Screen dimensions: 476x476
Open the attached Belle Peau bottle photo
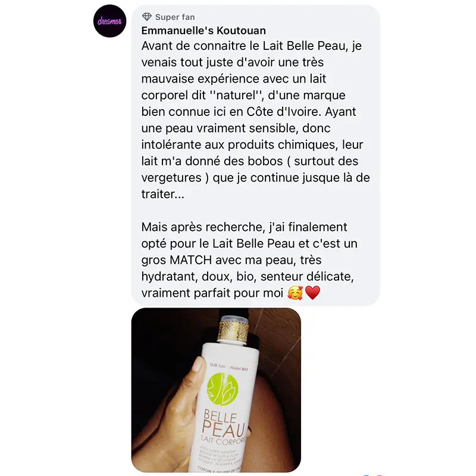click(x=216, y=390)
